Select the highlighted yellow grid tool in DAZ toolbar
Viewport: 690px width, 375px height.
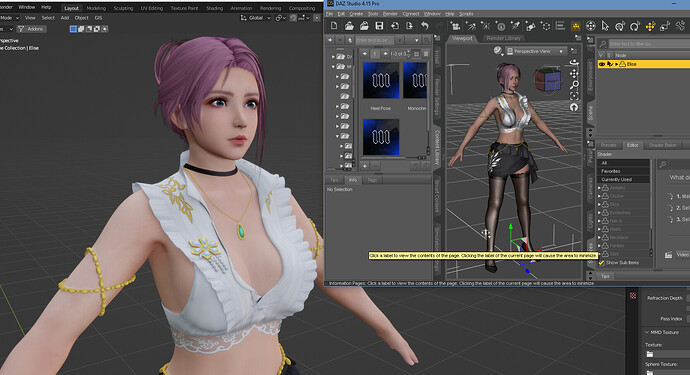click(x=575, y=26)
